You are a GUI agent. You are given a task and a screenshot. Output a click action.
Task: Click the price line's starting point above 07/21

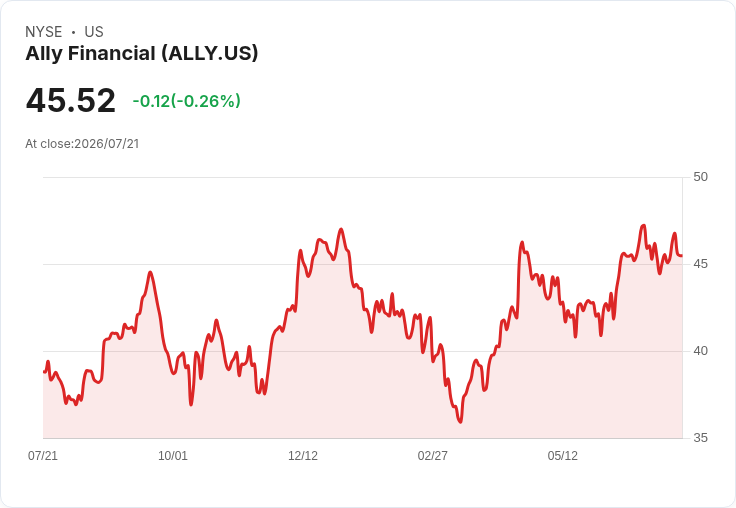(44, 371)
